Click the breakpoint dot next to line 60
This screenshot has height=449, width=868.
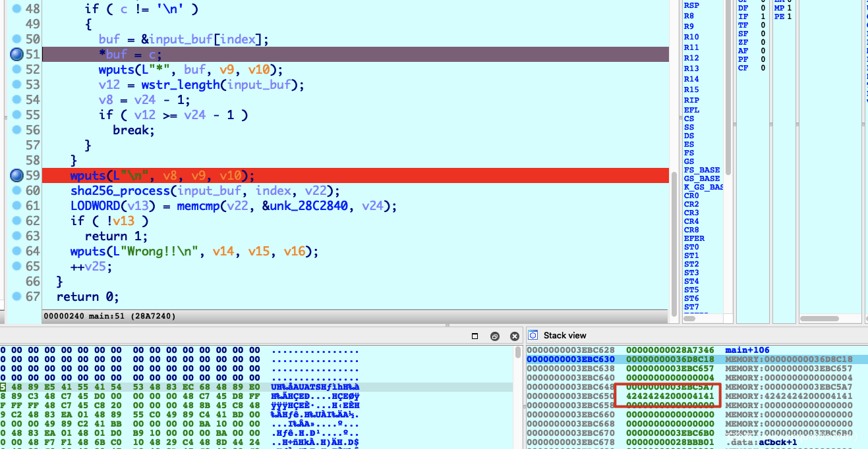click(x=16, y=191)
